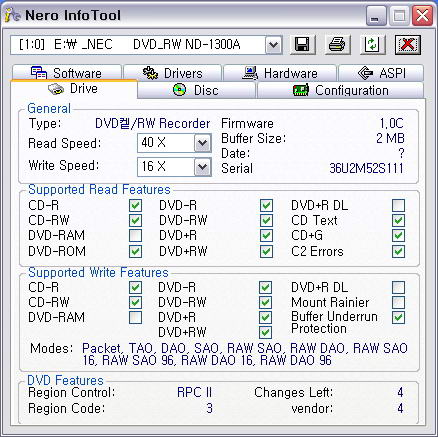Select the Drive tab

(x=74, y=89)
